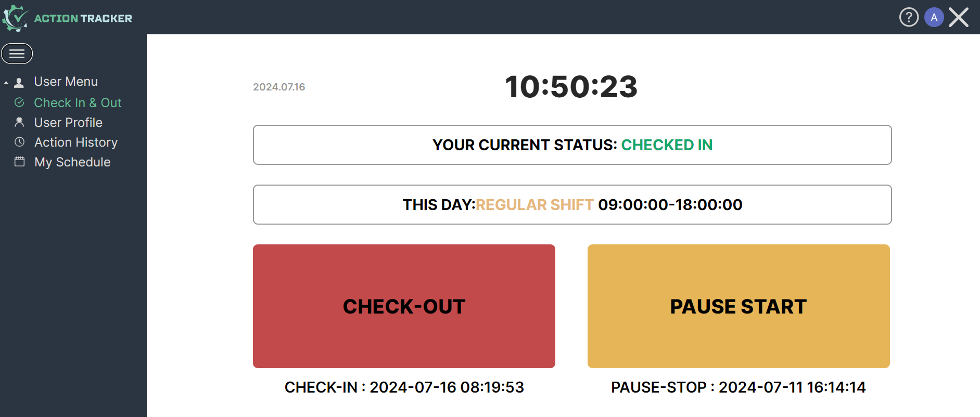Open Check In & Out page
Viewport: 980px width, 417px height.
point(78,103)
